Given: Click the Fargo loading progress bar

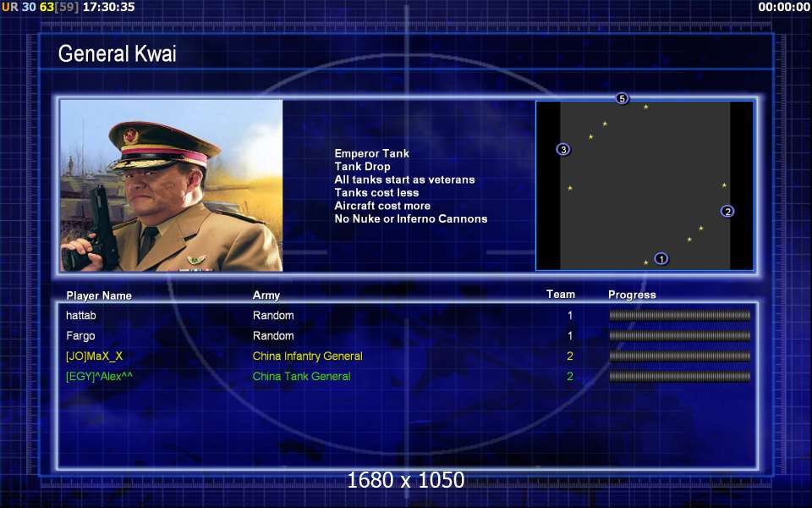Looking at the screenshot, I should (x=679, y=335).
